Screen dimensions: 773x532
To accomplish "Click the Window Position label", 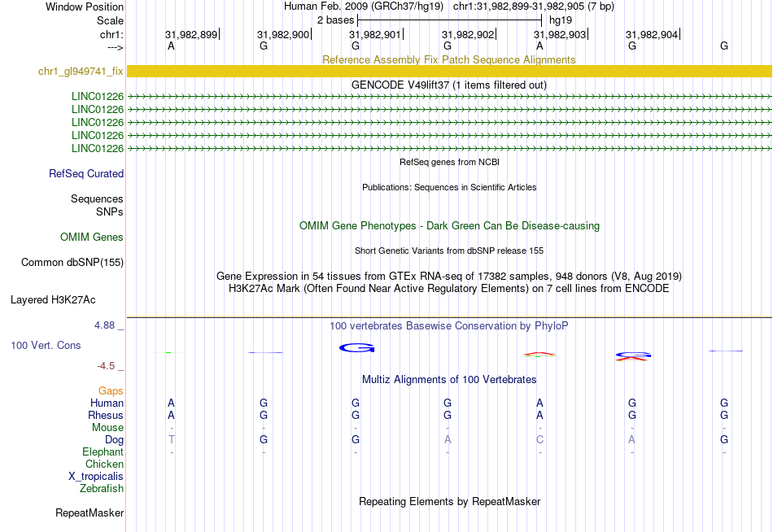I will point(85,7).
